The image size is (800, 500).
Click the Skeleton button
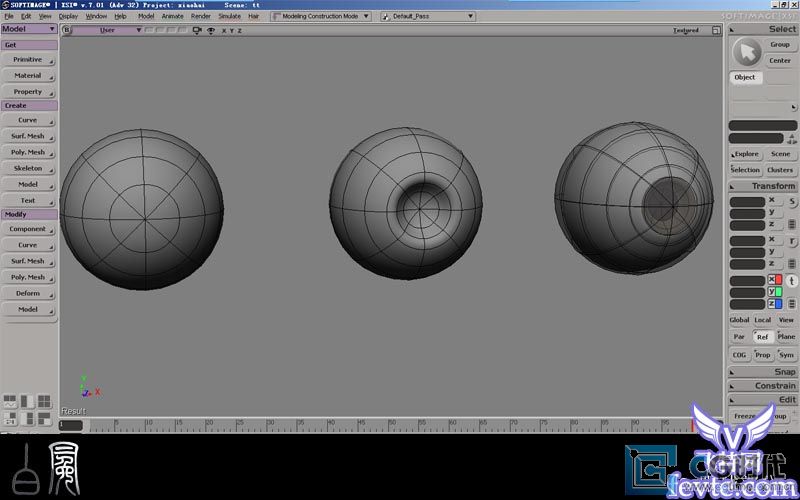pos(28,168)
